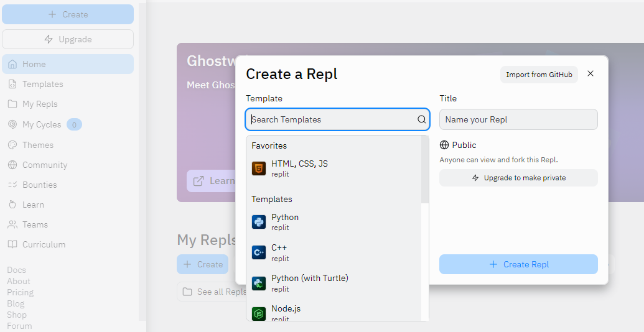Select Python (with Turtle) template
Image resolution: width=644 pixels, height=332 pixels.
click(334, 283)
